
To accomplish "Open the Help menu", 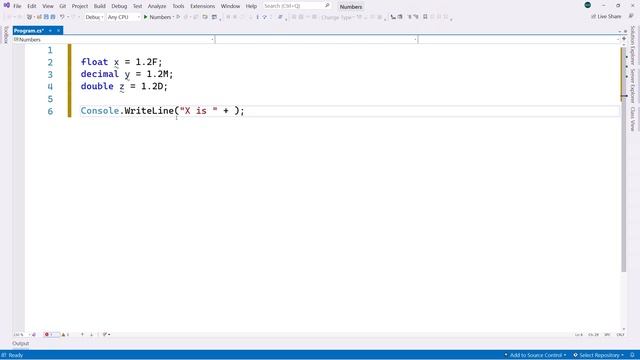I will point(251,6).
